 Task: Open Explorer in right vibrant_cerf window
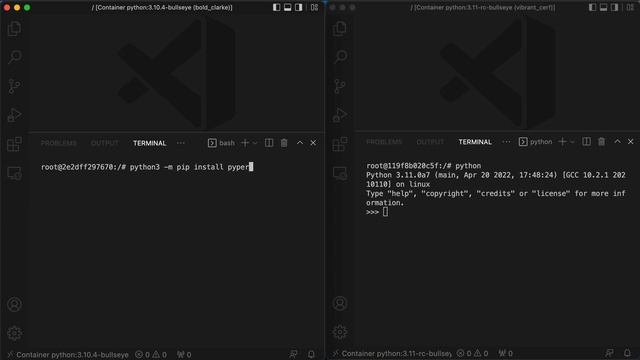pos(340,29)
